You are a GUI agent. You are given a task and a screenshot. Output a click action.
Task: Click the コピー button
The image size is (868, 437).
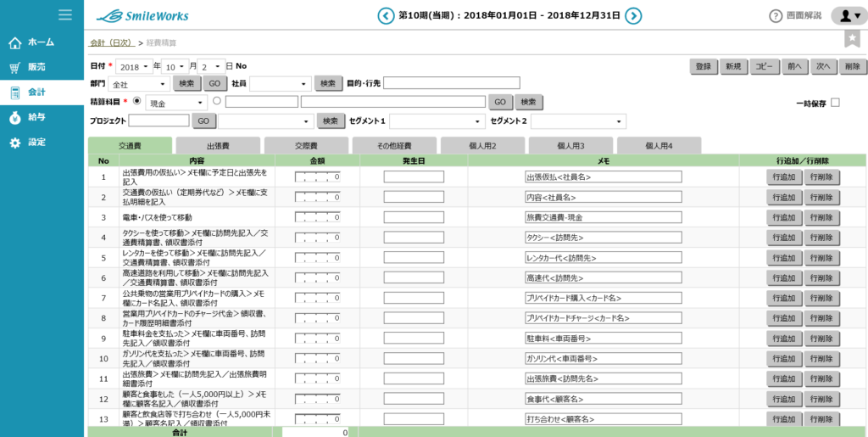pos(765,66)
